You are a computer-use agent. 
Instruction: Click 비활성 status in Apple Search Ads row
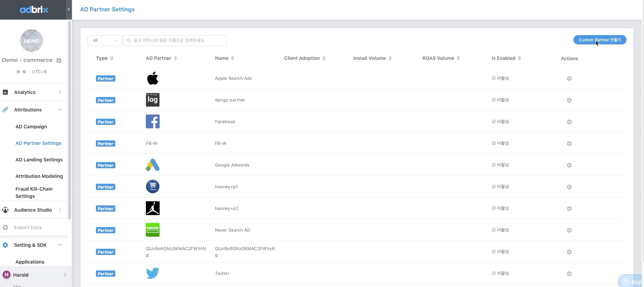(x=500, y=78)
